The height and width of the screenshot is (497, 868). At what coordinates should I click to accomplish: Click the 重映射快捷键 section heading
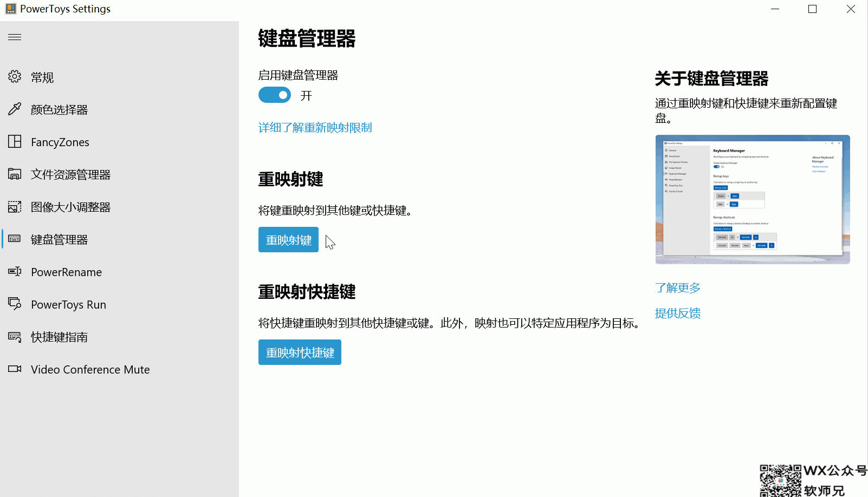[307, 292]
